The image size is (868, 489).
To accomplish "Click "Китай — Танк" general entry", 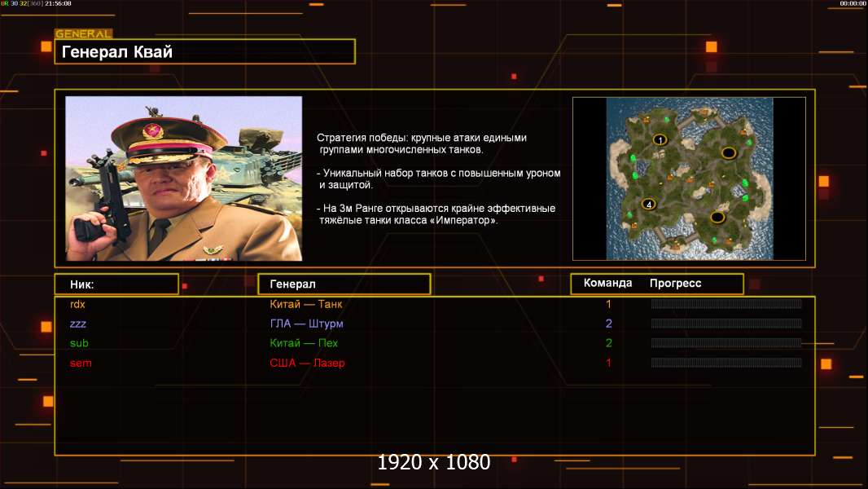I will coord(306,304).
